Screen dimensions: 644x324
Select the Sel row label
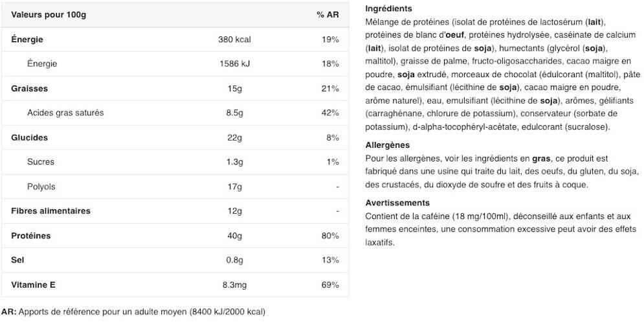click(17, 260)
